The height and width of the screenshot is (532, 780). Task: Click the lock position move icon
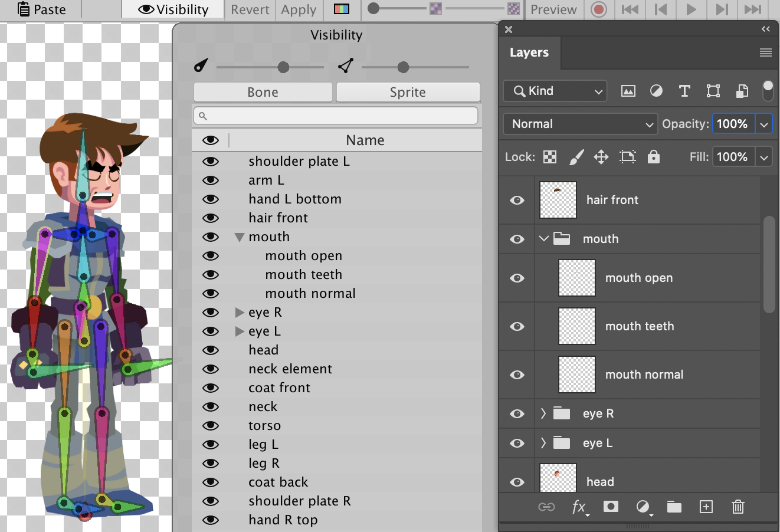(601, 157)
